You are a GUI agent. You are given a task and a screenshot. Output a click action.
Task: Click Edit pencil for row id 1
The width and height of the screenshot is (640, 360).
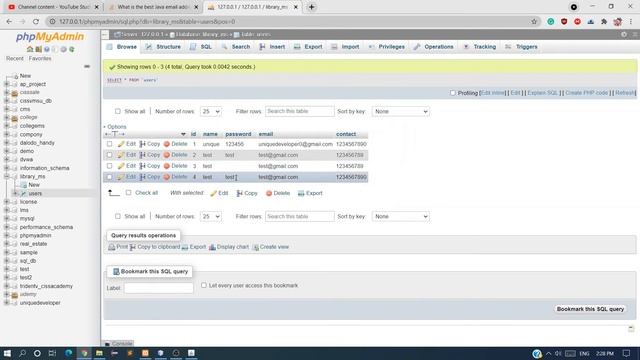pos(127,144)
